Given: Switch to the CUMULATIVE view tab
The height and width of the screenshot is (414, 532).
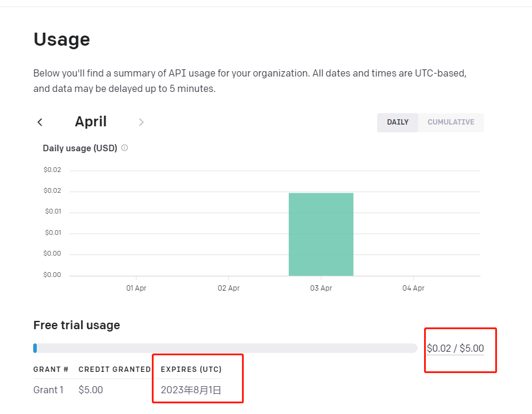Looking at the screenshot, I should pyautogui.click(x=451, y=122).
